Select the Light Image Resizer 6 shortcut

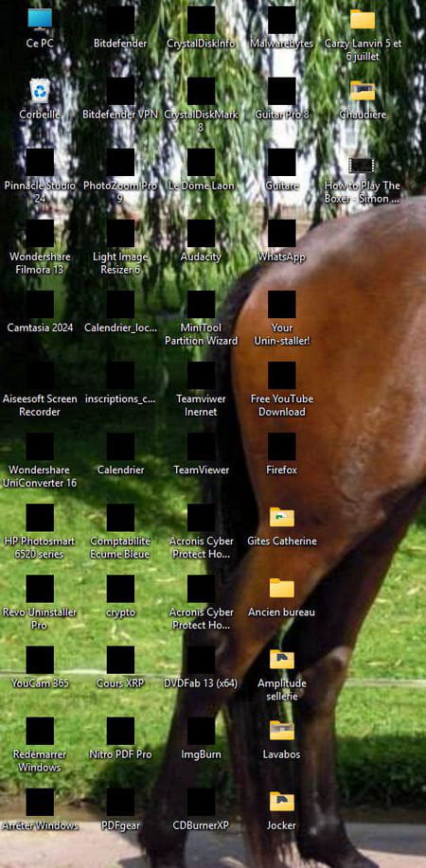pos(120,233)
